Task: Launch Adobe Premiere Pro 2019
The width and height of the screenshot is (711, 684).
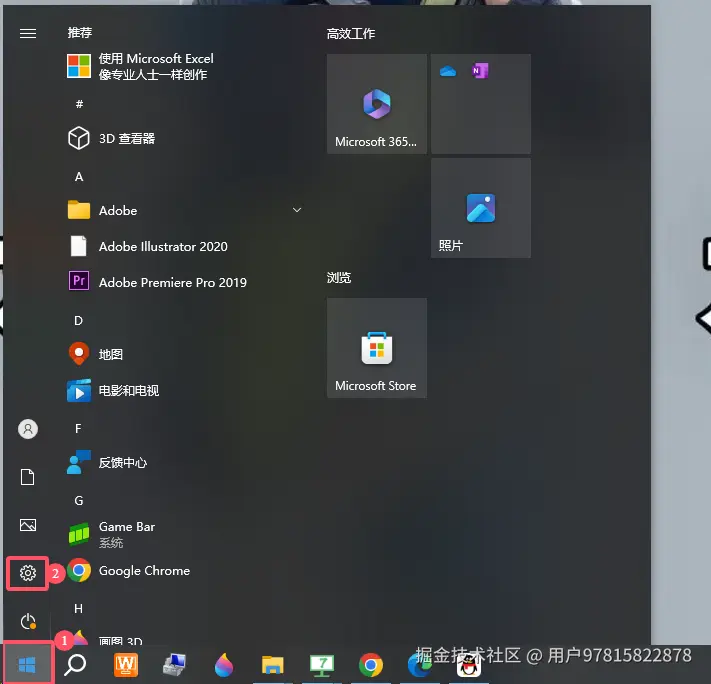Action: 184,282
